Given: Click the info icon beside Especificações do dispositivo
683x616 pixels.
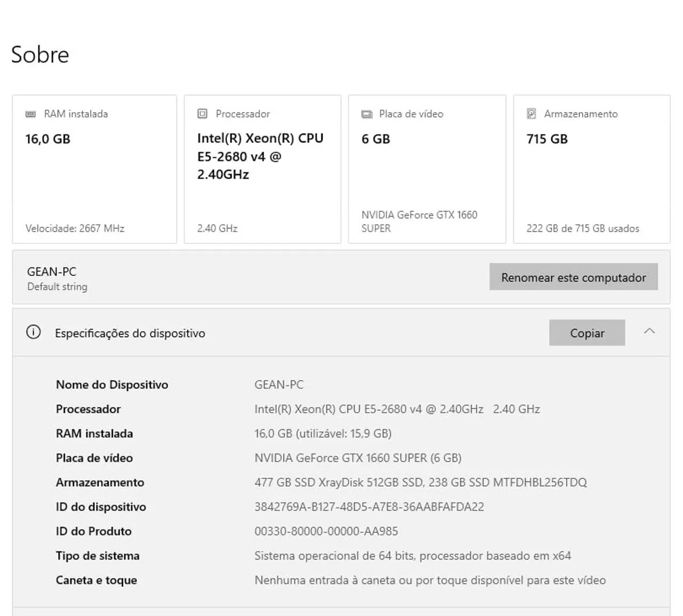Looking at the screenshot, I should pyautogui.click(x=33, y=333).
